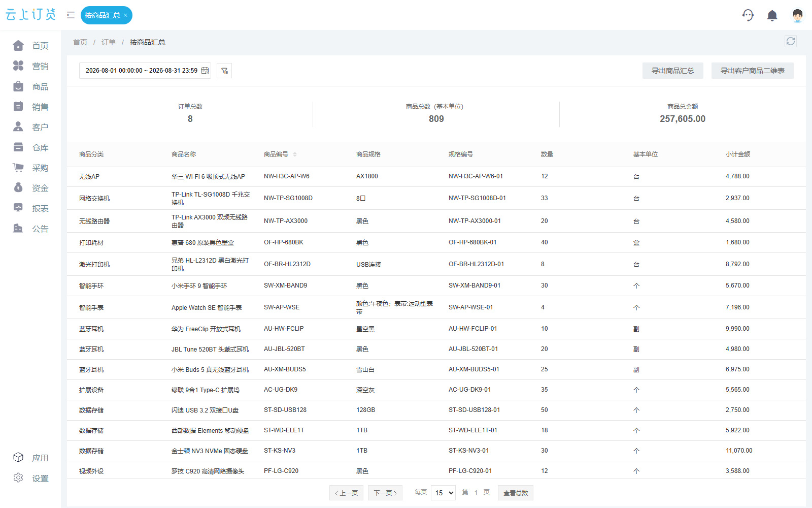Click the date range input field

[145, 71]
